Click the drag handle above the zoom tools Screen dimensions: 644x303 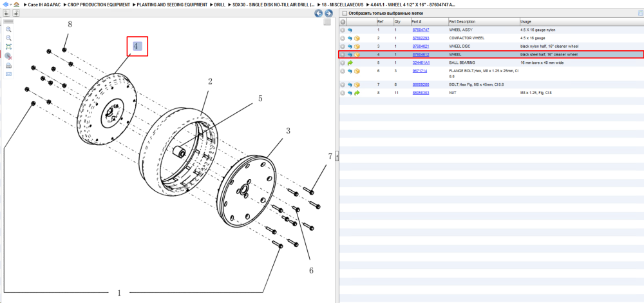[x=8, y=21]
